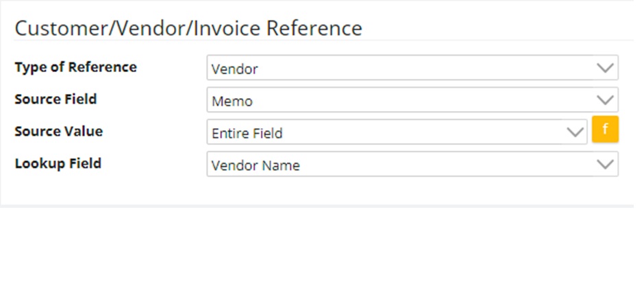644x286 pixels.
Task: Click the yellow f function button
Action: tap(605, 130)
